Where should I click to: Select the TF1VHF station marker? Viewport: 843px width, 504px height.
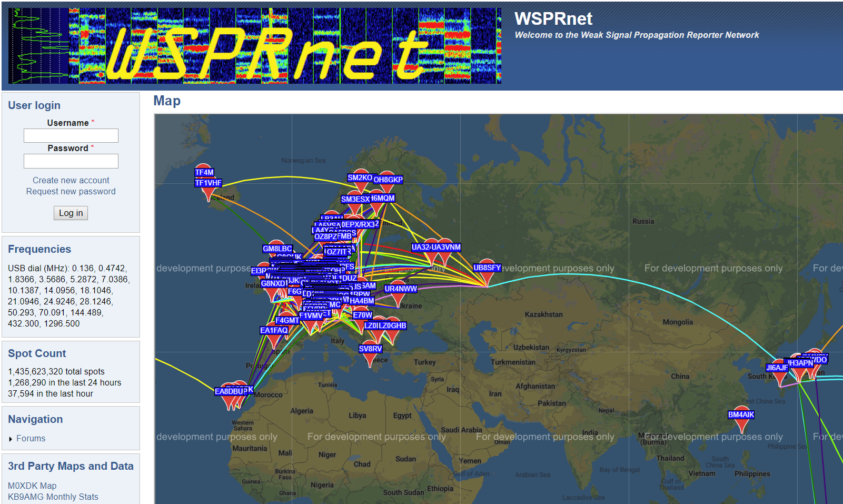(x=209, y=183)
